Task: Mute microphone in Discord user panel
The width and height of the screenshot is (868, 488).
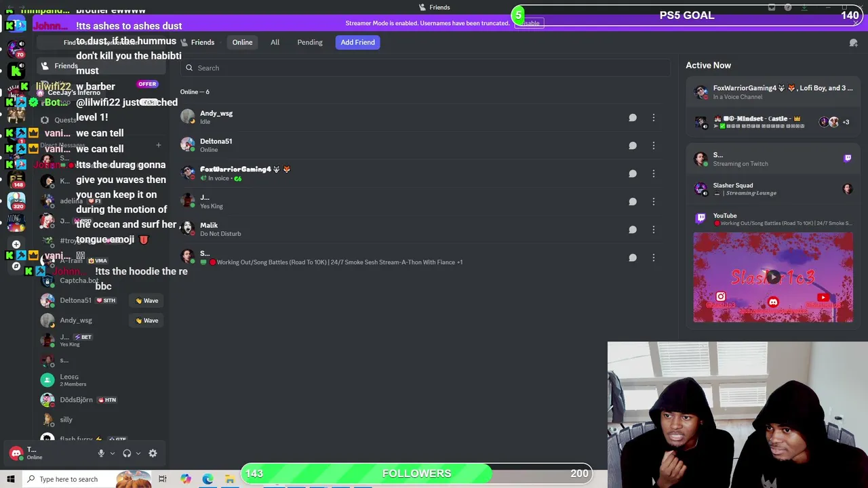Action: tap(101, 453)
